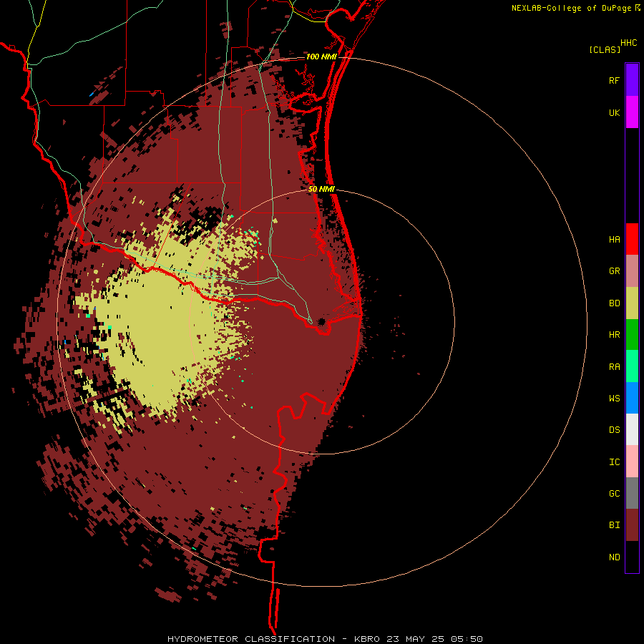
Task: Click the ND legend label text
Action: pos(614,557)
